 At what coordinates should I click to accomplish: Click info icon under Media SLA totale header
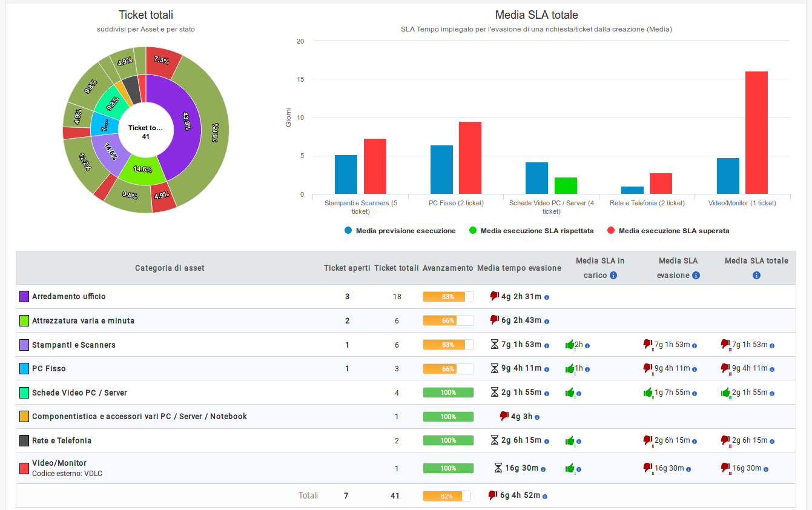(756, 276)
